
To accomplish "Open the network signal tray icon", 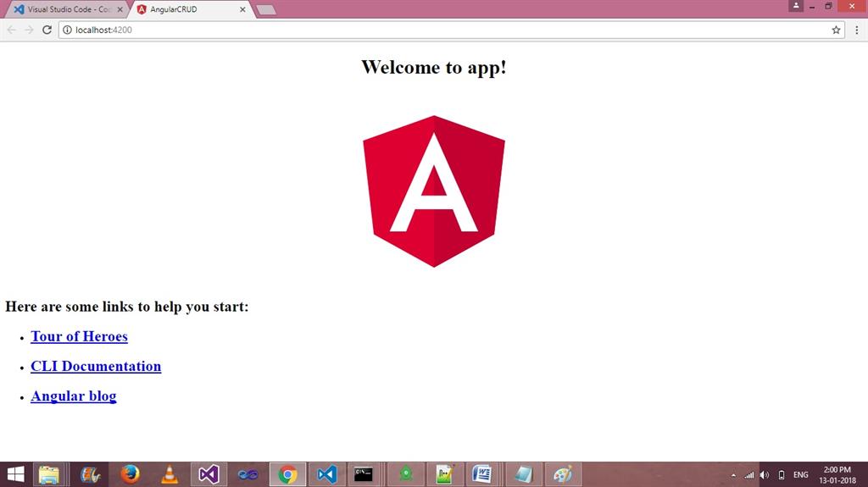I will 749,475.
